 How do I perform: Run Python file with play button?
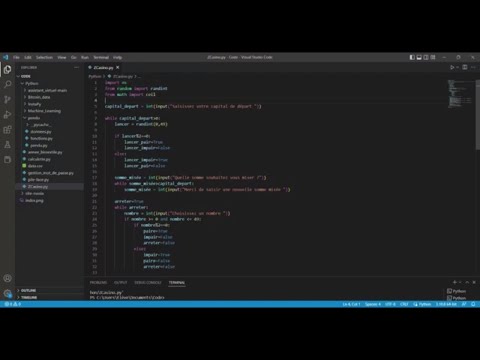(452, 67)
